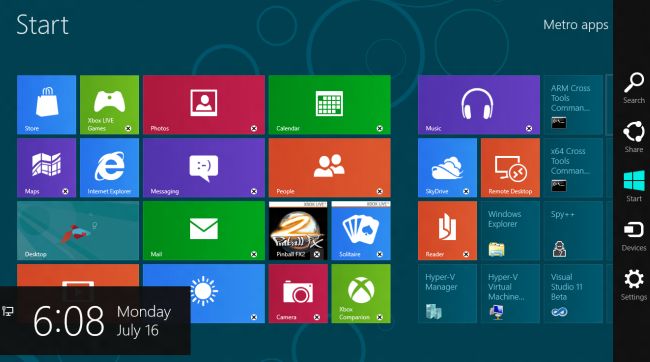Open the Mail tile
The width and height of the screenshot is (650, 362).
click(204, 231)
